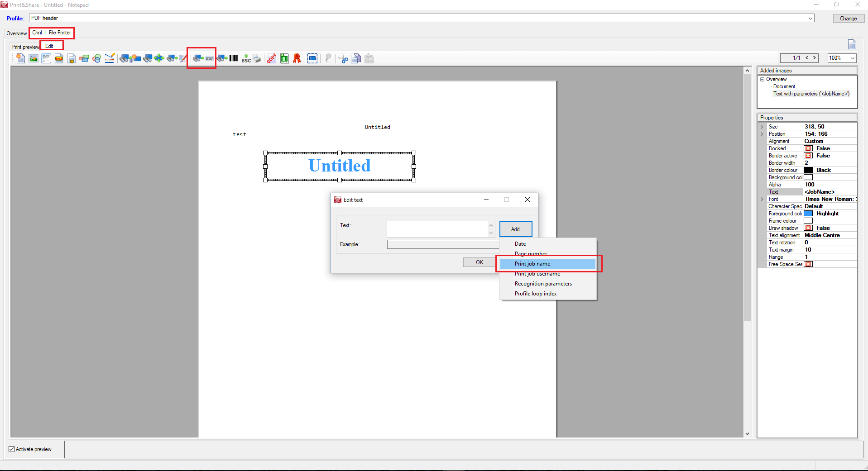Toggle the Activate preview checkbox
The image size is (868, 471).
12,449
